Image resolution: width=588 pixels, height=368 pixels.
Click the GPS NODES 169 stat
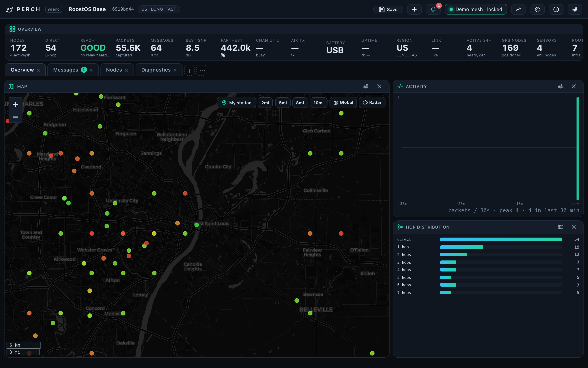point(514,48)
